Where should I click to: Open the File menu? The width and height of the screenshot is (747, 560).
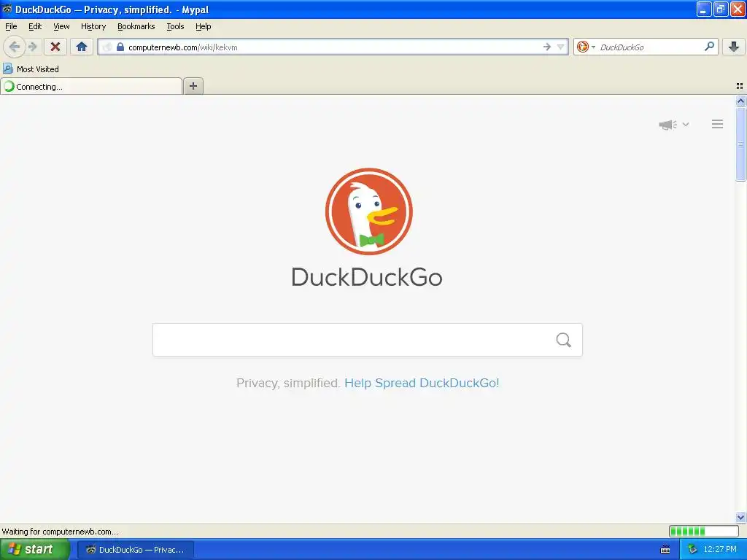[11, 26]
